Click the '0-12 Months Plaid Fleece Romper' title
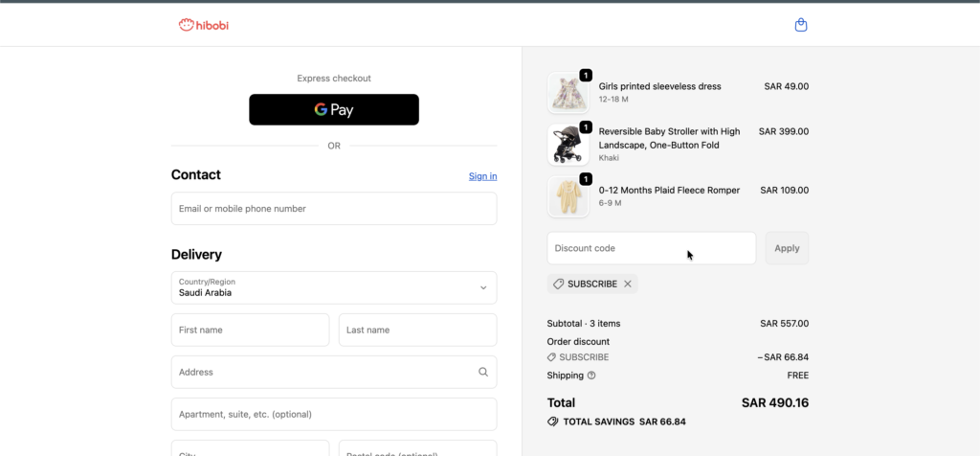Viewport: 980px width, 456px height. (x=669, y=190)
